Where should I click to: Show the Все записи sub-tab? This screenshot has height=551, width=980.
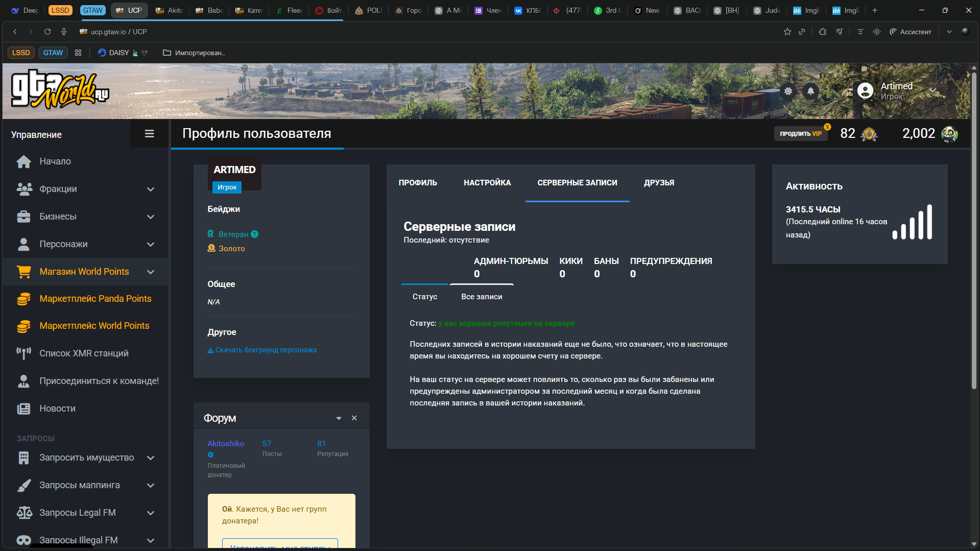482,297
